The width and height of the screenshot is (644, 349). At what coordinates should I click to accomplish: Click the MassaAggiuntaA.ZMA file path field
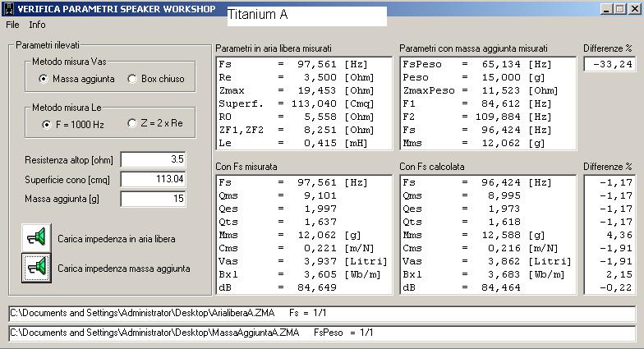coord(322,333)
